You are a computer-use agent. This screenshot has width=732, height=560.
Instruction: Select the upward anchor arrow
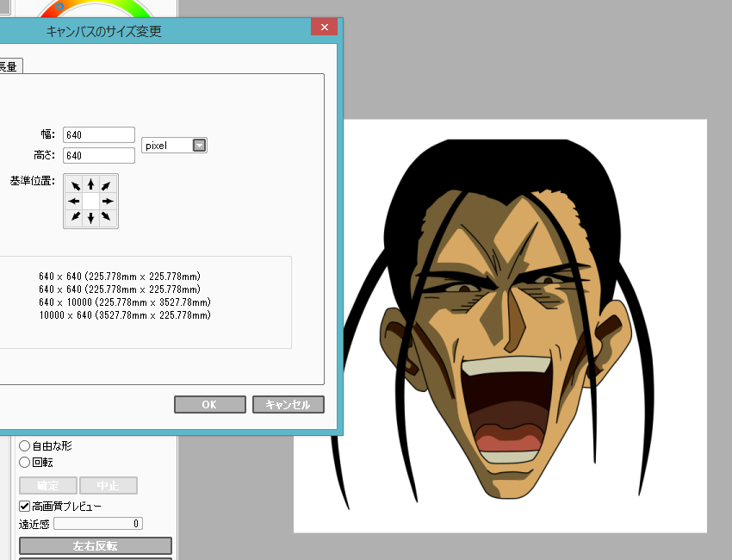pyautogui.click(x=91, y=185)
